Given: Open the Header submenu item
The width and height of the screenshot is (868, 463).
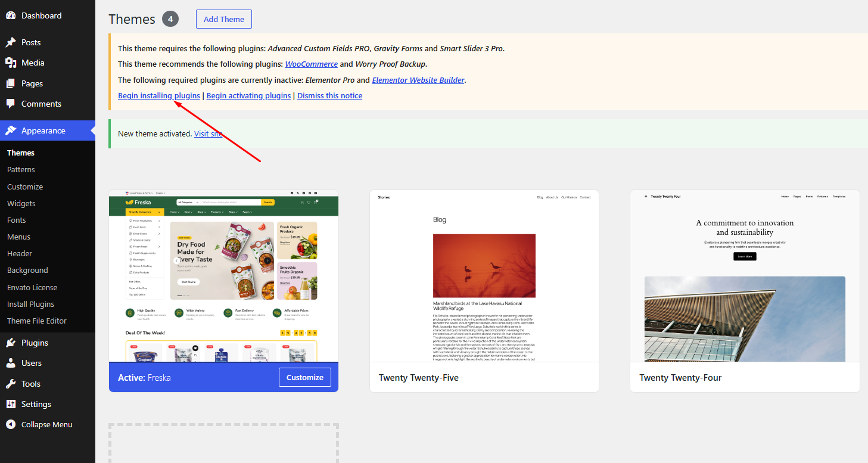Looking at the screenshot, I should pos(20,253).
